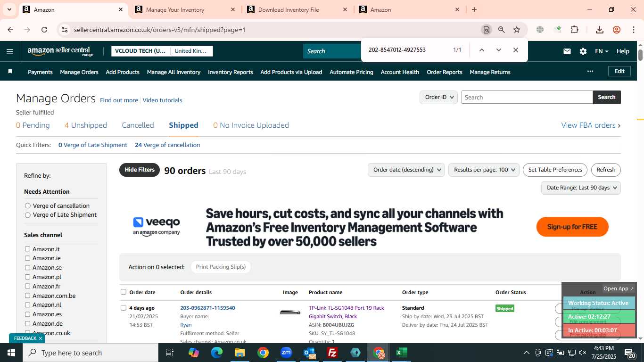Open Outlook from the taskbar

[x=309, y=353]
